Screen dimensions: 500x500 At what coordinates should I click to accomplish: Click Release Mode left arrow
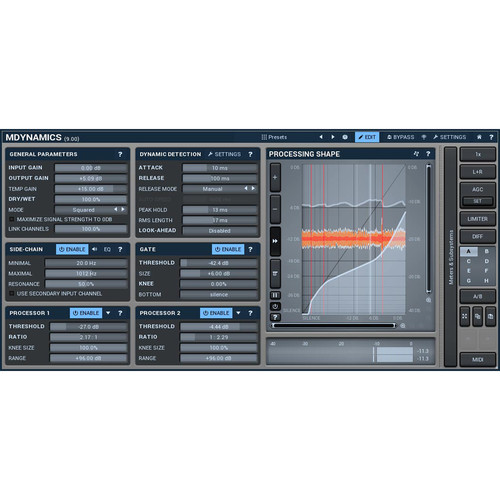point(246,189)
